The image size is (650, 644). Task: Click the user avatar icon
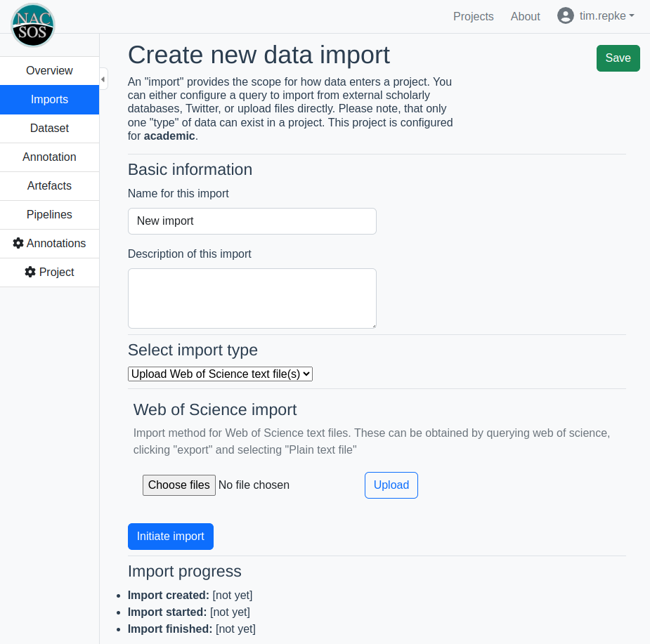(565, 16)
